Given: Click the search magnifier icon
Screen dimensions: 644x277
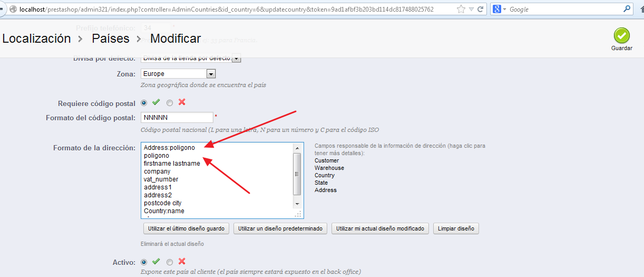Looking at the screenshot, I should [x=626, y=9].
